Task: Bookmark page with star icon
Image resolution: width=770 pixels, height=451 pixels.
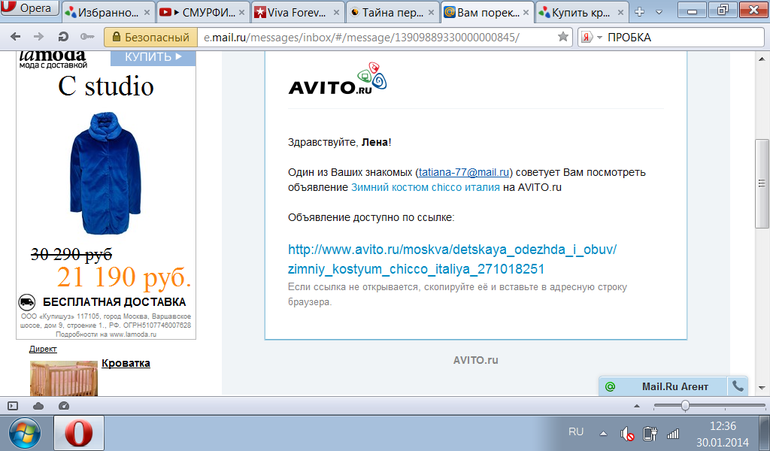Action: [563, 37]
